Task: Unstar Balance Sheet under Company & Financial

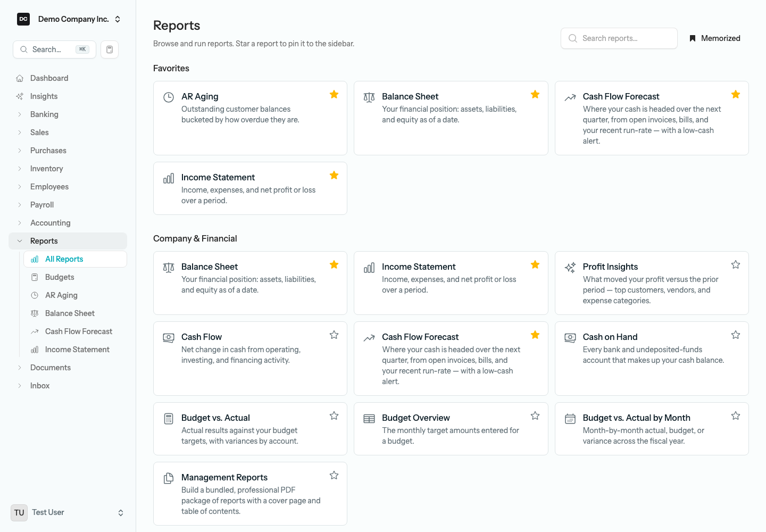Action: tap(334, 264)
